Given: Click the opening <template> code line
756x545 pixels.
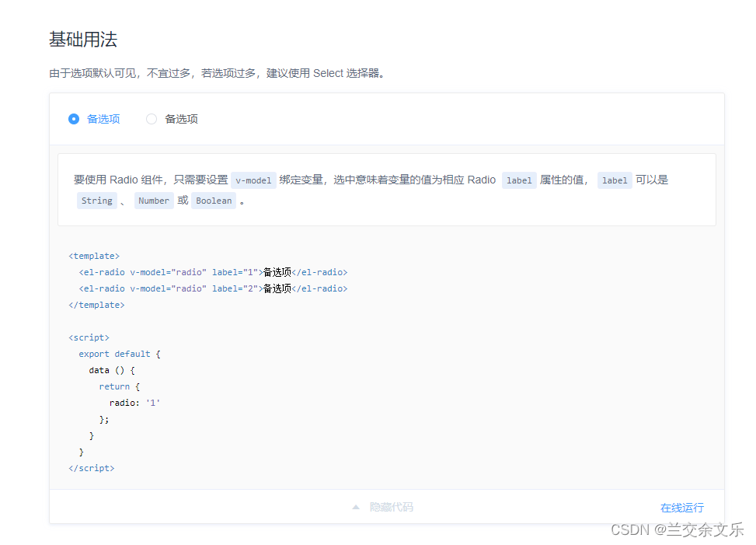Looking at the screenshot, I should (94, 256).
